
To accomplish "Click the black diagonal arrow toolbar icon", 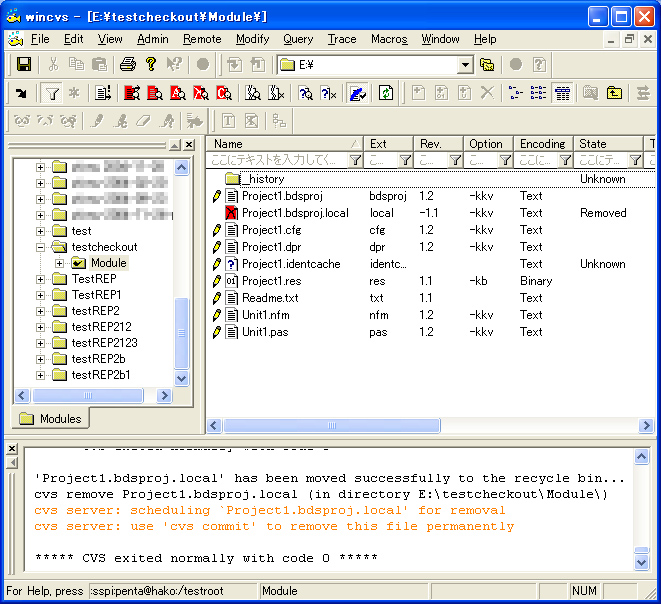I will pos(21,93).
